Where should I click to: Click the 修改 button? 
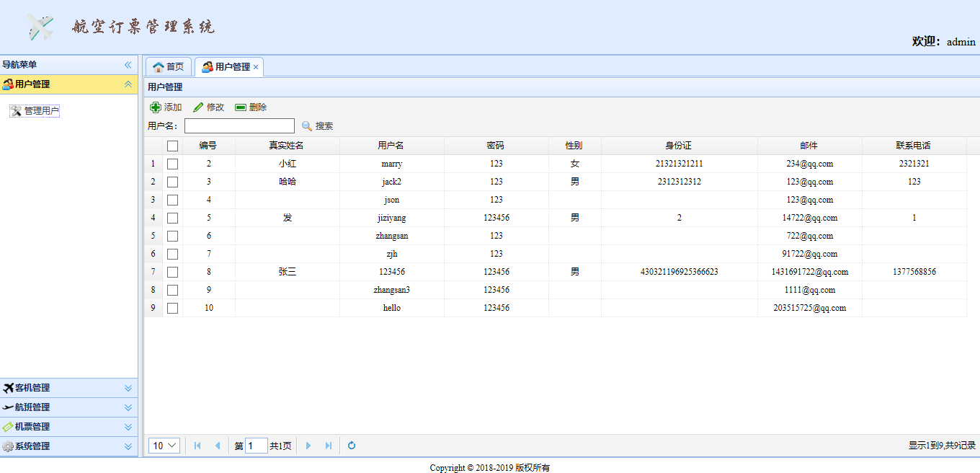click(x=208, y=107)
